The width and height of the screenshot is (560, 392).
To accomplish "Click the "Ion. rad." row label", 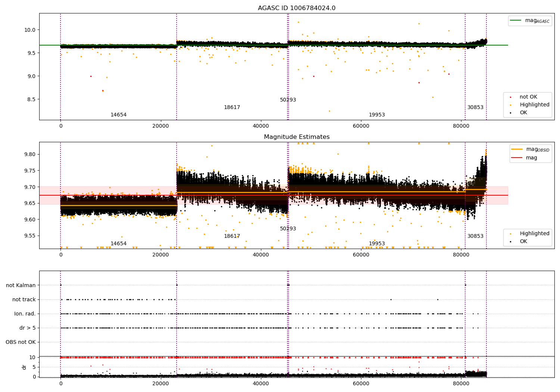I will (25, 314).
